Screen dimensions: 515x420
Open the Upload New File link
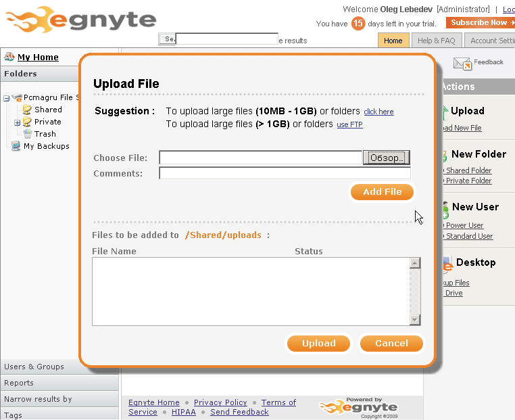[462, 128]
